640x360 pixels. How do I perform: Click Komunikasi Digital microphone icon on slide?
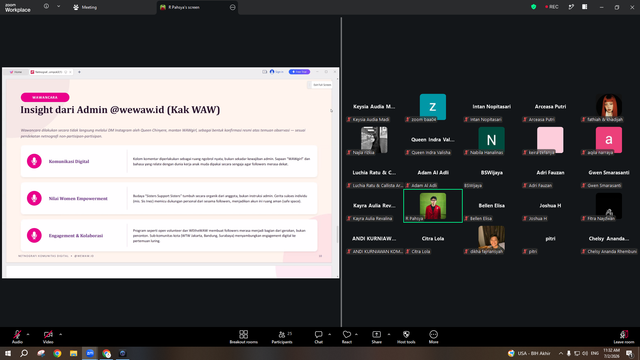(34, 161)
